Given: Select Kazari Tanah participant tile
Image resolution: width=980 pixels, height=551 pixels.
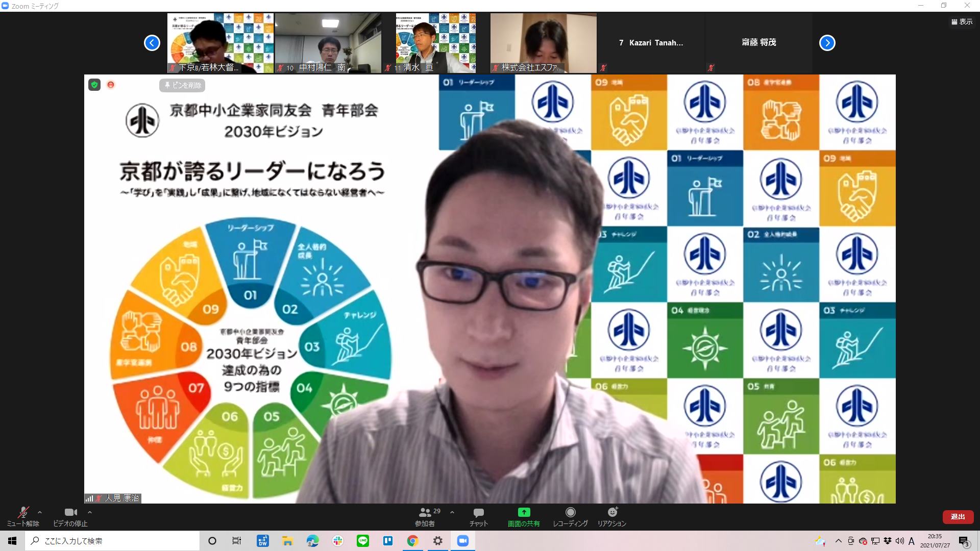Looking at the screenshot, I should click(x=651, y=43).
